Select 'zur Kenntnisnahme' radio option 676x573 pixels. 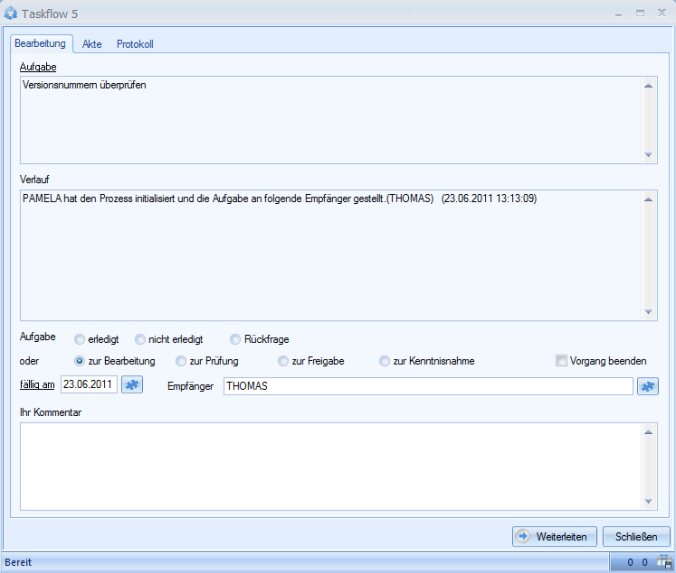(385, 361)
